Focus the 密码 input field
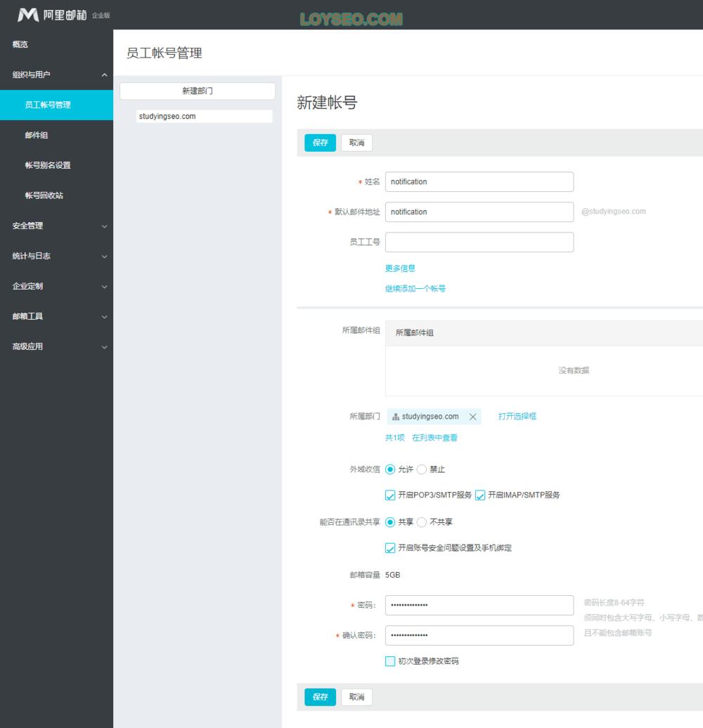703x728 pixels. 479,605
